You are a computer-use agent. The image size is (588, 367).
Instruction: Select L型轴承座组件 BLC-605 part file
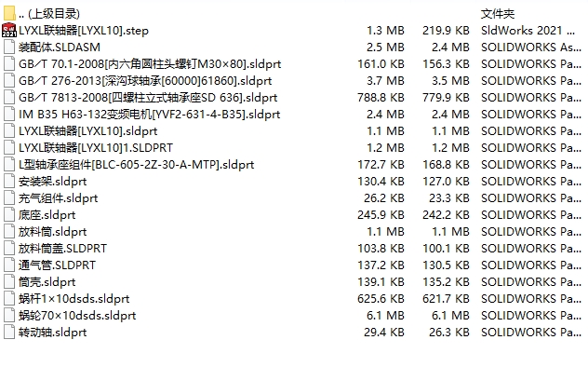(136, 165)
